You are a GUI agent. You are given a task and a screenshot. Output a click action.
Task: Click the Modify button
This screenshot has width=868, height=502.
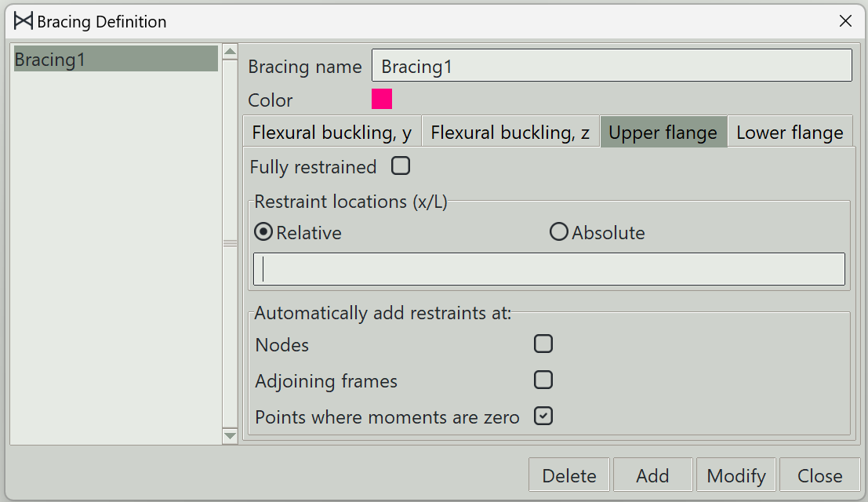[x=736, y=475]
